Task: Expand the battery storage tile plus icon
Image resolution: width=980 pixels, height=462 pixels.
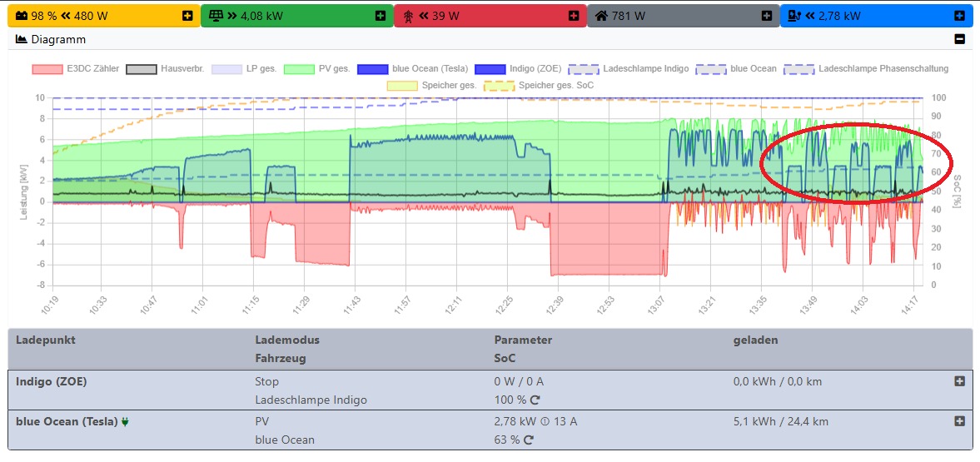Action: click(187, 16)
